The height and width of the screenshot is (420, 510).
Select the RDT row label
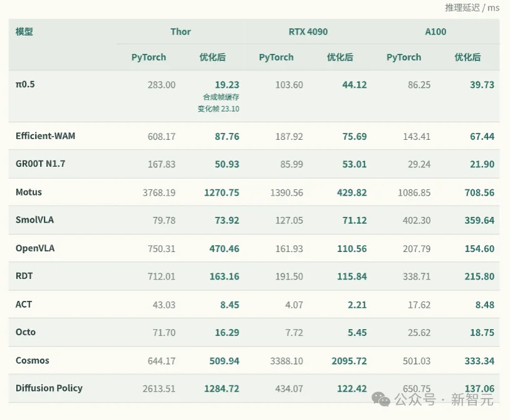click(x=24, y=276)
